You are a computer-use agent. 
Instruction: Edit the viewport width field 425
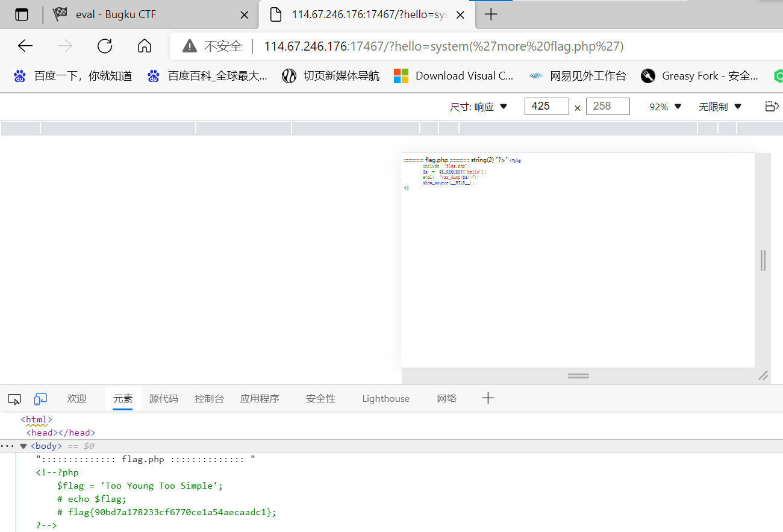pyautogui.click(x=546, y=106)
